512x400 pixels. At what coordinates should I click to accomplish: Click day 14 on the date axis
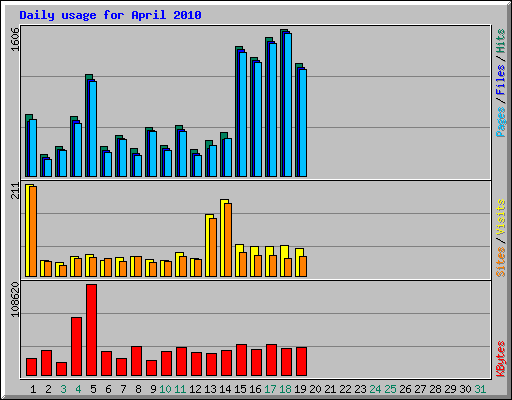point(225,389)
